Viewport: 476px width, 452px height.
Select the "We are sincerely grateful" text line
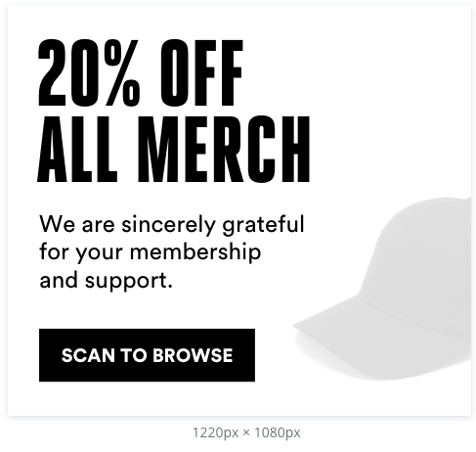[172, 225]
